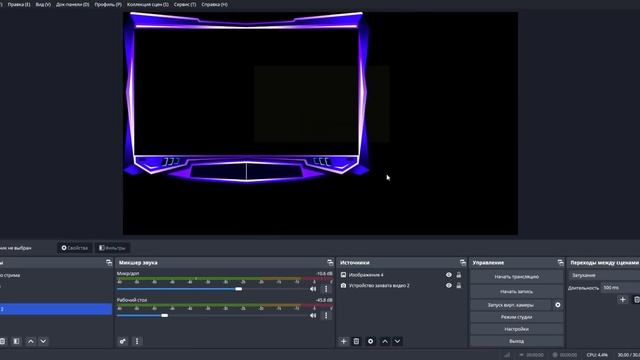Viewport: 640px width, 360px height.
Task: Select the highlighted scene 2
Action: (x=56, y=309)
